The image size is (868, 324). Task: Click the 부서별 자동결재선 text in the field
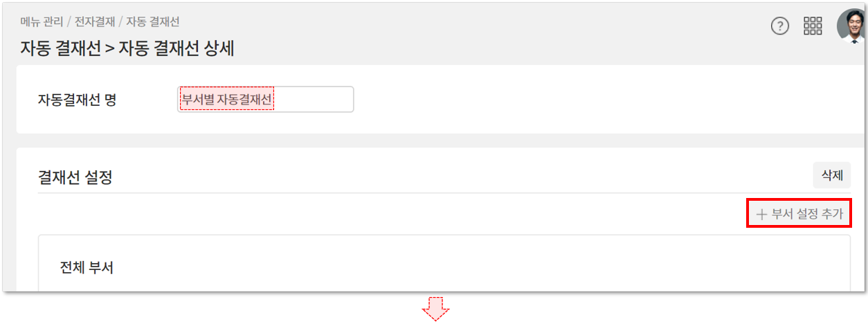227,100
